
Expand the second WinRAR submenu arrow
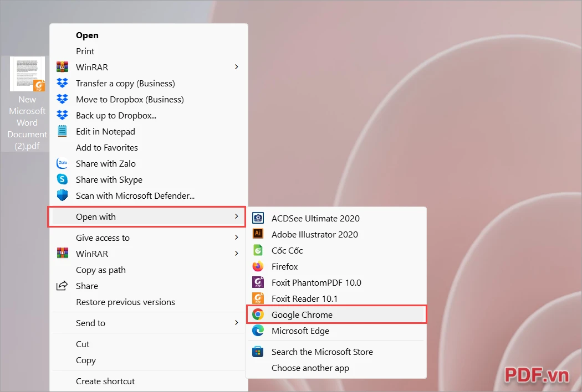coord(237,253)
